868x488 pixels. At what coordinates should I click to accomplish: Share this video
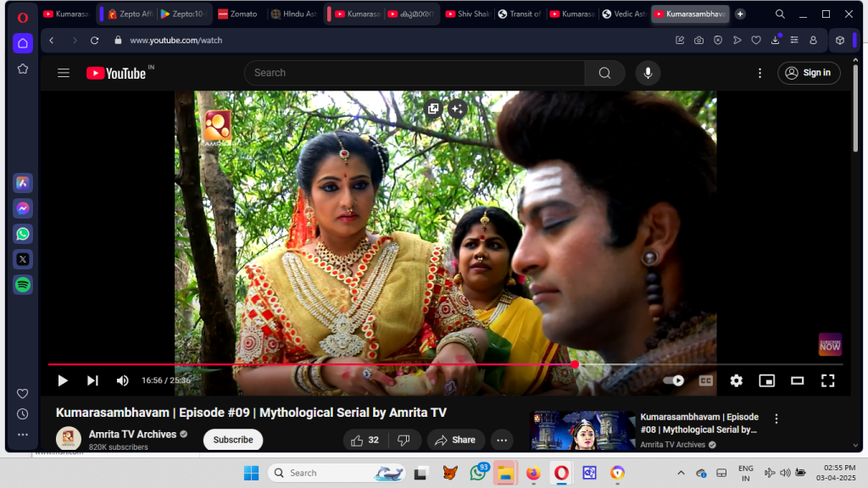pyautogui.click(x=455, y=441)
